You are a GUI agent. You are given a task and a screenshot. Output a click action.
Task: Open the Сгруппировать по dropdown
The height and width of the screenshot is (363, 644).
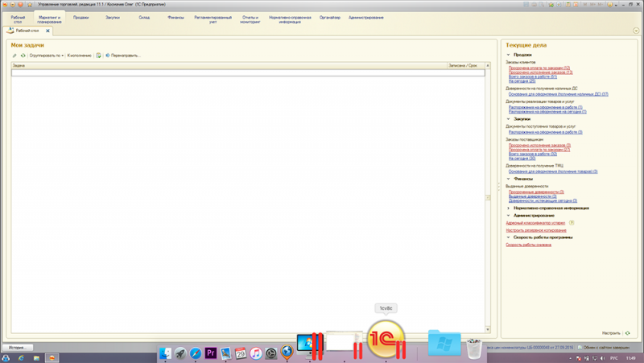pos(47,56)
